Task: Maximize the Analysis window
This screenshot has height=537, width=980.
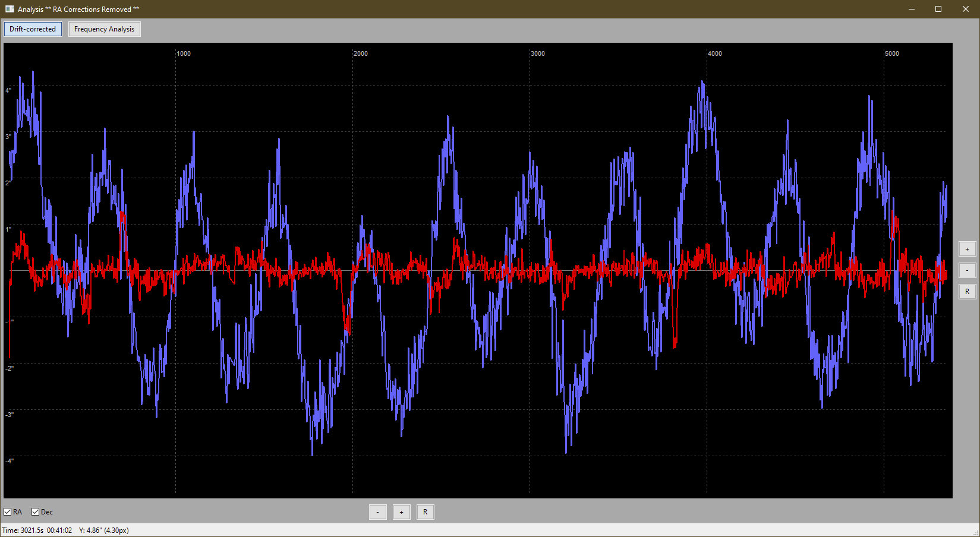Action: point(938,9)
